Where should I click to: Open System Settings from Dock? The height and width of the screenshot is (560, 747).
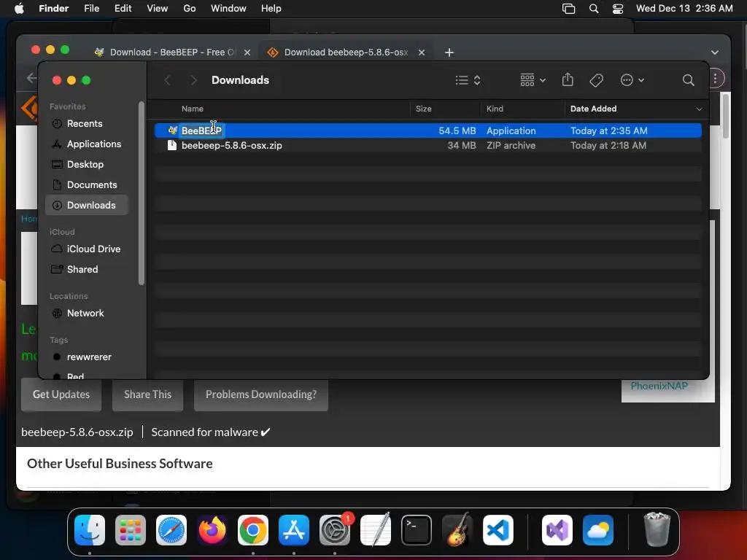tap(335, 530)
